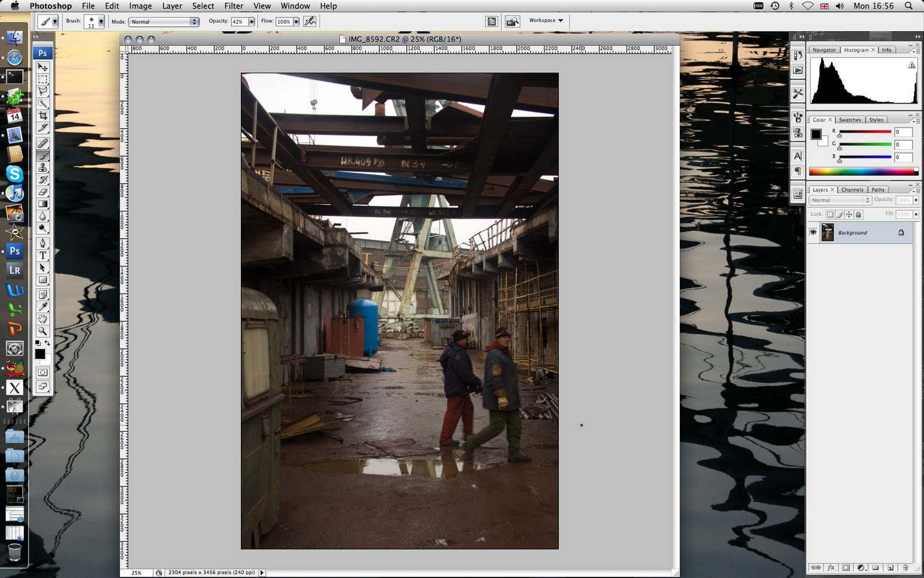This screenshot has height=578, width=924.
Task: Open the tool preset picker arrow
Action: point(55,21)
